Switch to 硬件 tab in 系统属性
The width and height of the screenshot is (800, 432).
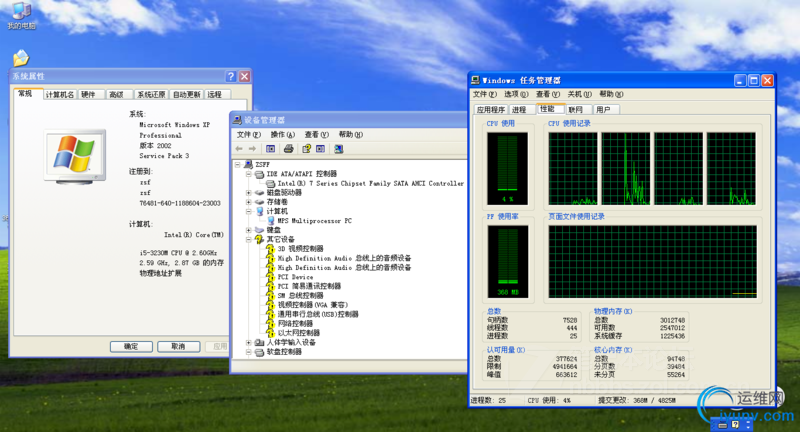(89, 94)
